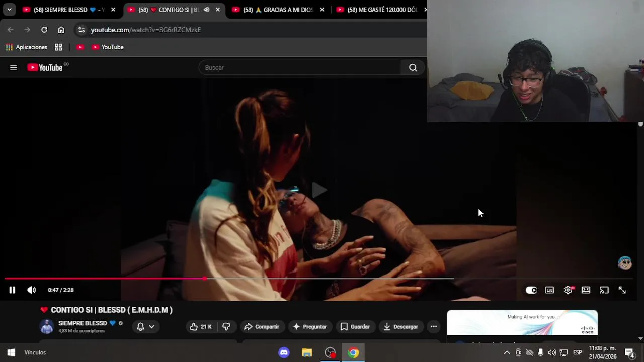644x362 pixels.
Task: Open the YouTube bookmark in bookmarks bar
Action: click(108, 47)
